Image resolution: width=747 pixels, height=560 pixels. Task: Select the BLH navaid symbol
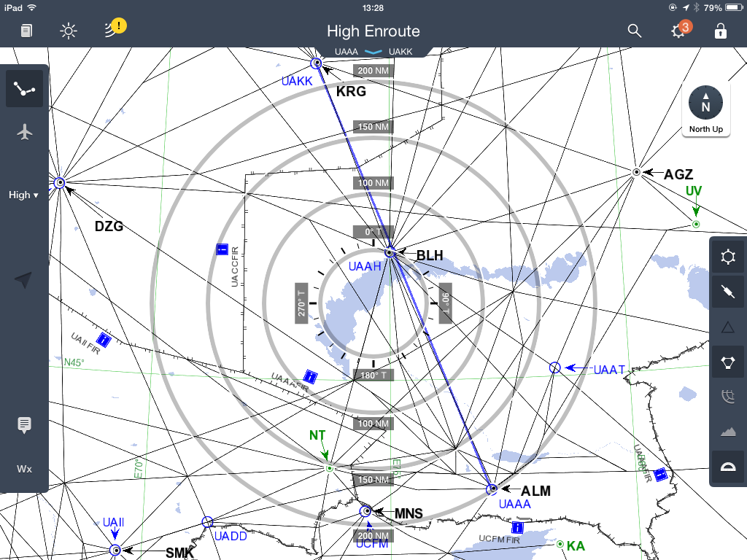390,252
